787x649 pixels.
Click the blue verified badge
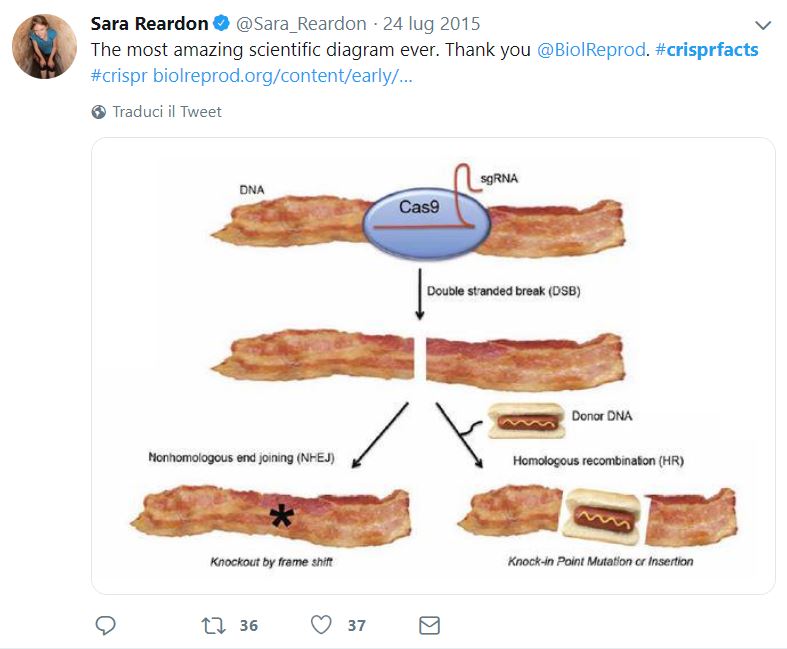[x=223, y=24]
